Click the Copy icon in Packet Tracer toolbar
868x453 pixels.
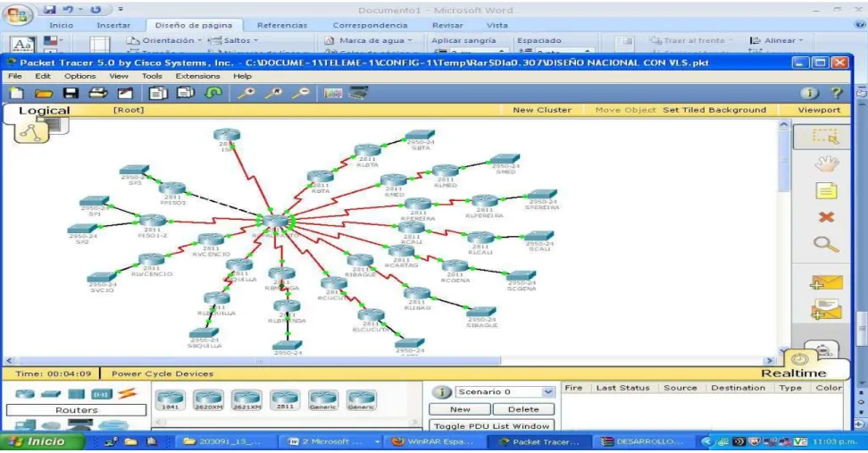[158, 93]
